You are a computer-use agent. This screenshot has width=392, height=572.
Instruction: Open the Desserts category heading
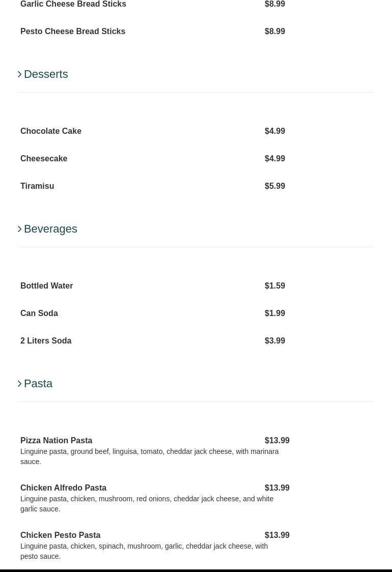point(46,74)
